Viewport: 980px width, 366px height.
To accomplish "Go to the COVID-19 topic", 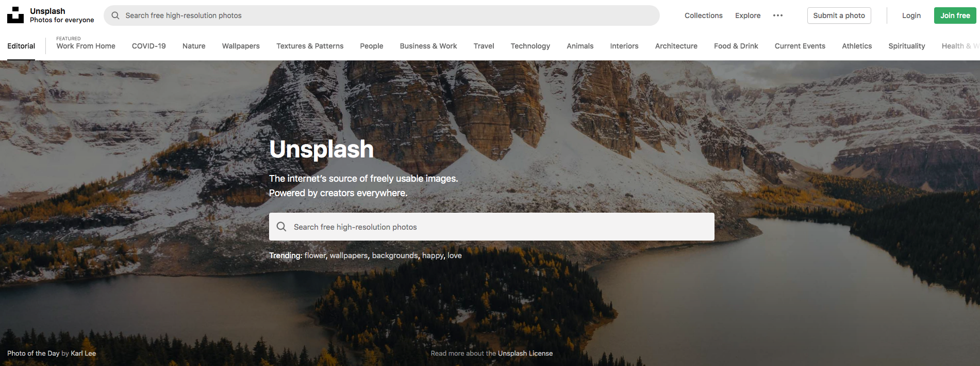I will coord(149,46).
